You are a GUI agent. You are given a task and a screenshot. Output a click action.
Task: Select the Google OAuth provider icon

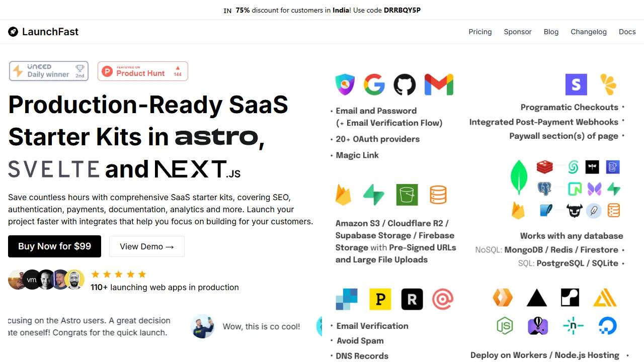click(x=374, y=84)
